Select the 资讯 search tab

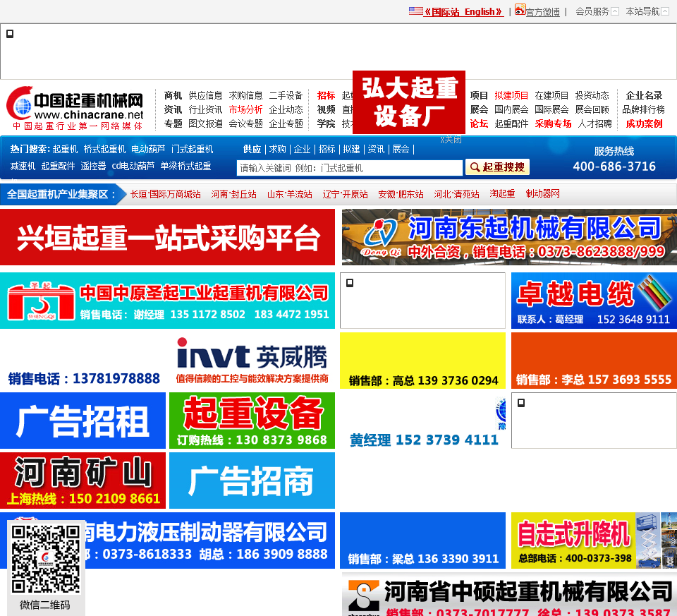(x=376, y=150)
